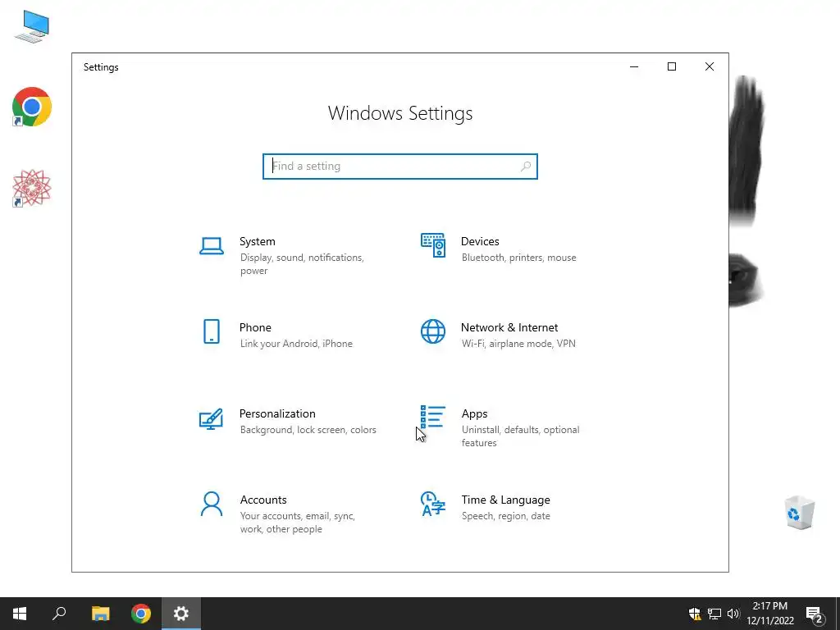Select the red star-pattern desktop shortcut
Image resolution: width=840 pixels, height=630 pixels.
point(32,188)
